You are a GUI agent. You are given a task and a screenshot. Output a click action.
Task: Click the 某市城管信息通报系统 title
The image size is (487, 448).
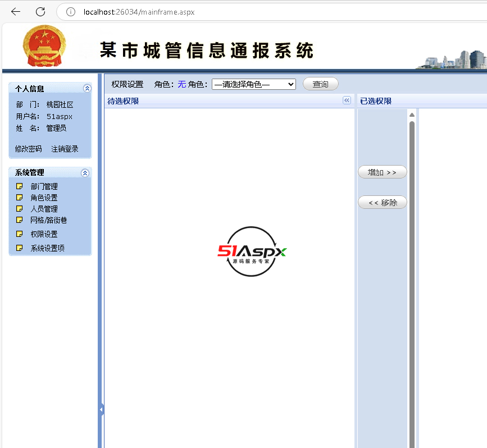coord(207,51)
